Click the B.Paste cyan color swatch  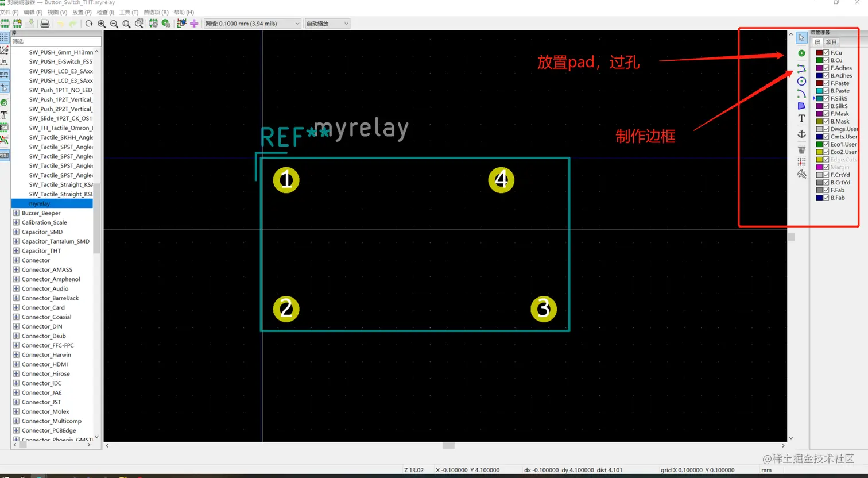[820, 91]
